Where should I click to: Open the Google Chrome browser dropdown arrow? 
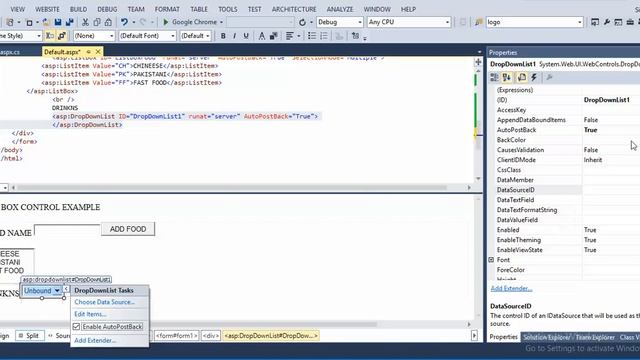(x=221, y=22)
